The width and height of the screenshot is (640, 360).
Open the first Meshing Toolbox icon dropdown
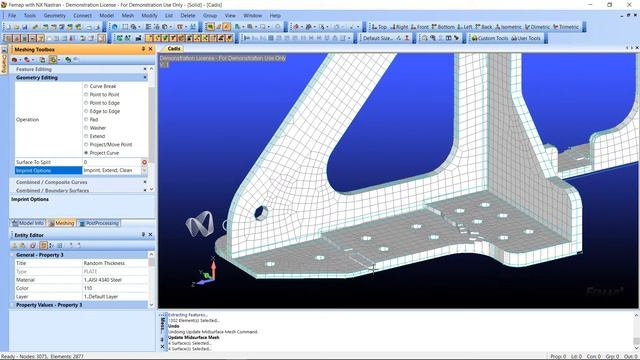tap(20, 60)
